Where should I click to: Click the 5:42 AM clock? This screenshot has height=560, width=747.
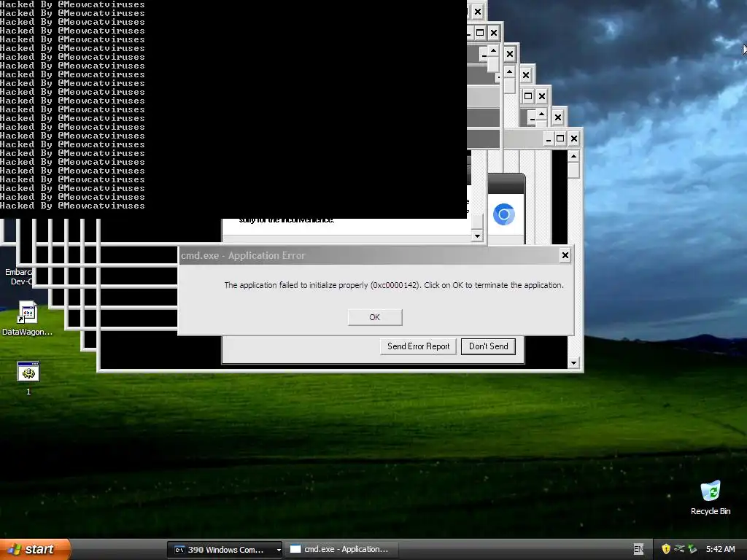point(720,549)
